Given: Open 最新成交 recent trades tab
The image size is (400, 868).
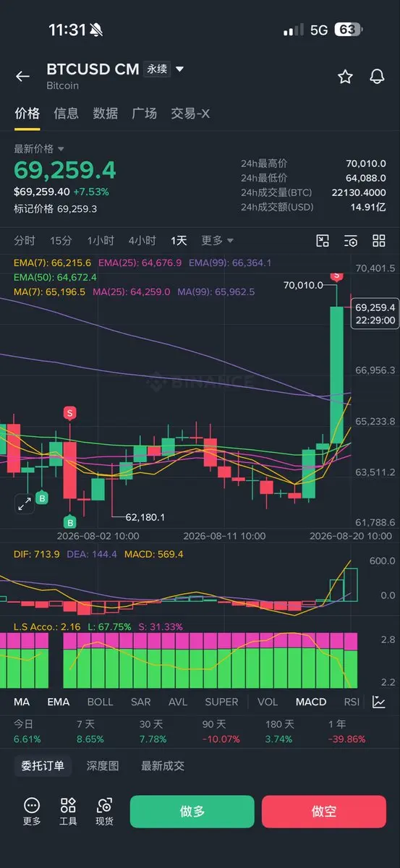Looking at the screenshot, I should [x=163, y=766].
